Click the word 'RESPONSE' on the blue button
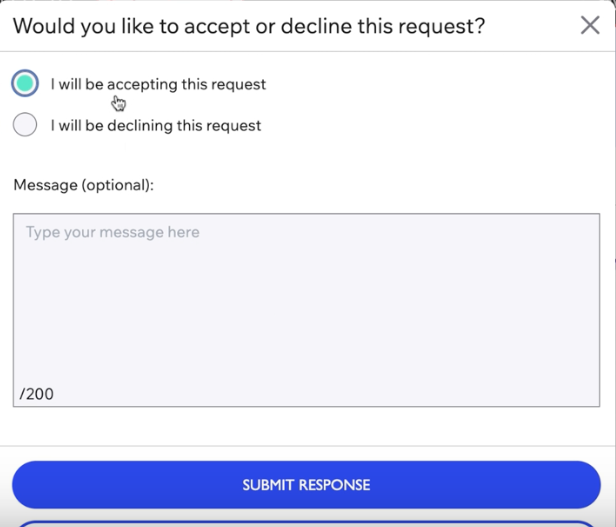The height and width of the screenshot is (527, 616). (334, 485)
